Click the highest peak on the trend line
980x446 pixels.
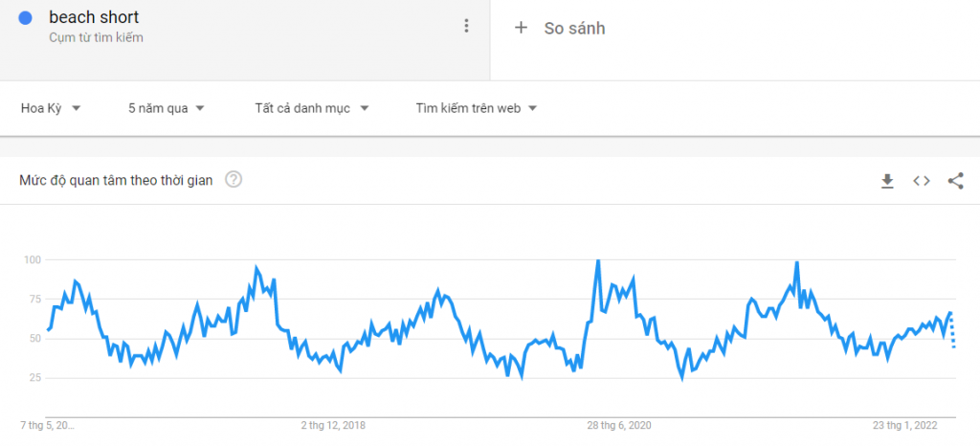[597, 261]
